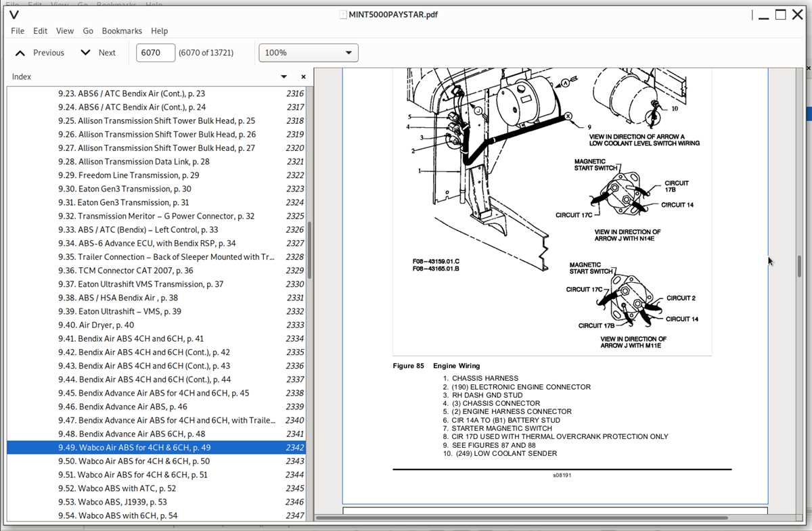The width and height of the screenshot is (812, 531).
Task: Select 9.41 Bendix Air ABS 4CH and 6CH, p. 41
Action: (x=156, y=339)
